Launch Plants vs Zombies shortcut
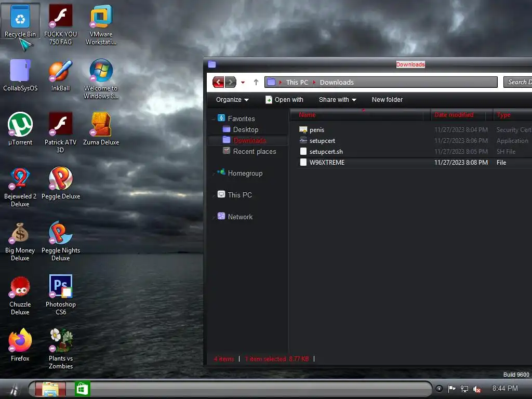 [61, 349]
